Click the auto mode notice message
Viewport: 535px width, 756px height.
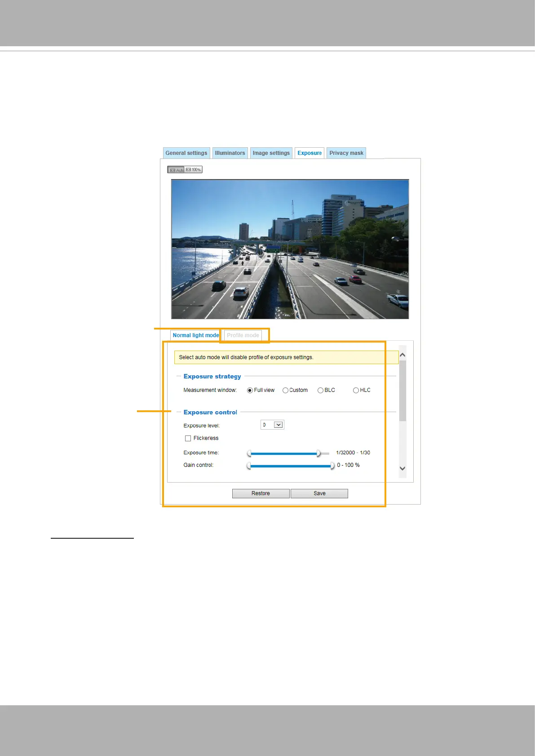[286, 357]
